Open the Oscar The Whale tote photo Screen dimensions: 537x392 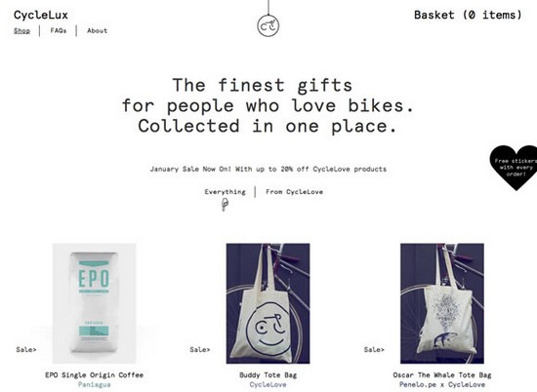pyautogui.click(x=442, y=303)
